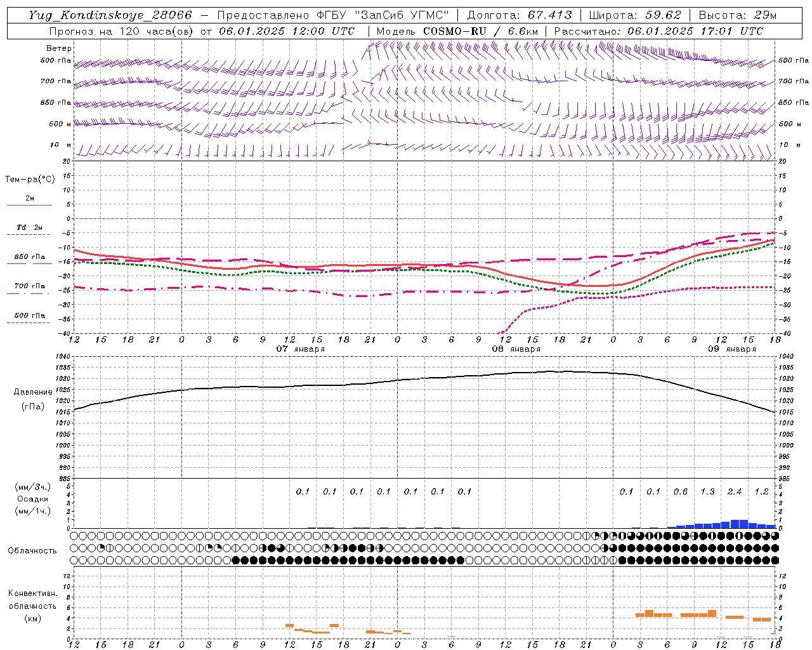Click the (мм/3ч.) precipitation unit label

click(x=33, y=487)
